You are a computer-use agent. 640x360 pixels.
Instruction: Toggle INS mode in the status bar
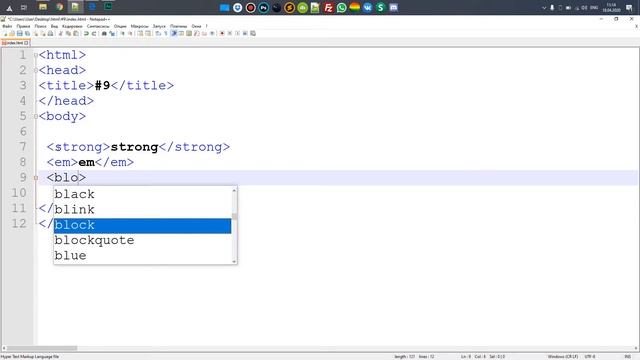click(x=627, y=357)
